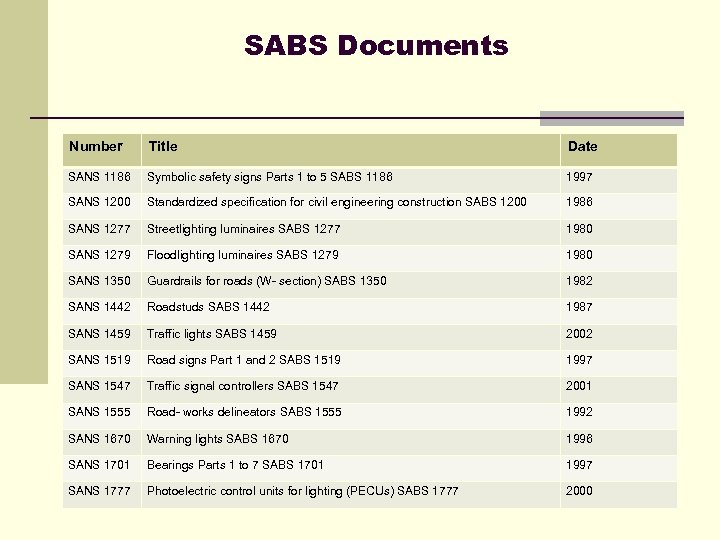Select the 'SANS 1555' number cell
The height and width of the screenshot is (540, 720).
pyautogui.click(x=99, y=412)
